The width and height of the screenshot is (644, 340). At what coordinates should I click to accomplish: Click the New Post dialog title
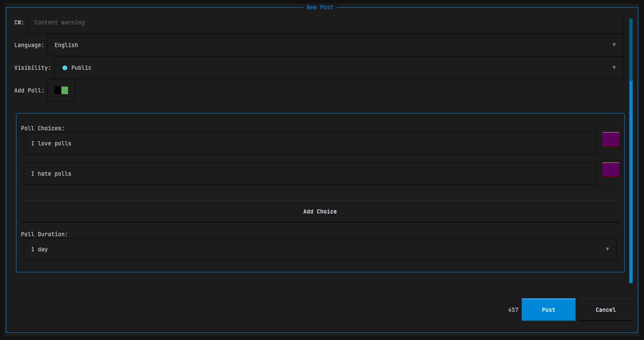(320, 7)
